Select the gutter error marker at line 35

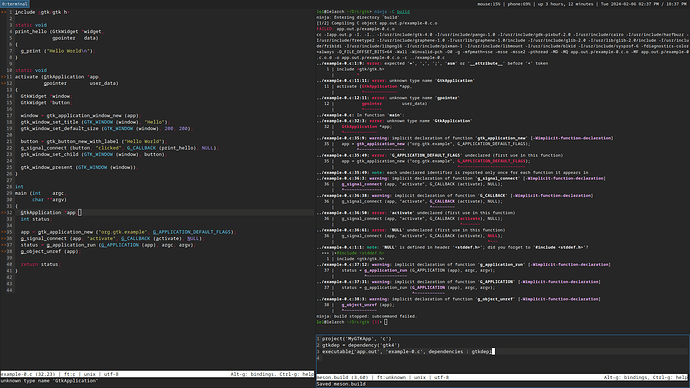click(4, 232)
